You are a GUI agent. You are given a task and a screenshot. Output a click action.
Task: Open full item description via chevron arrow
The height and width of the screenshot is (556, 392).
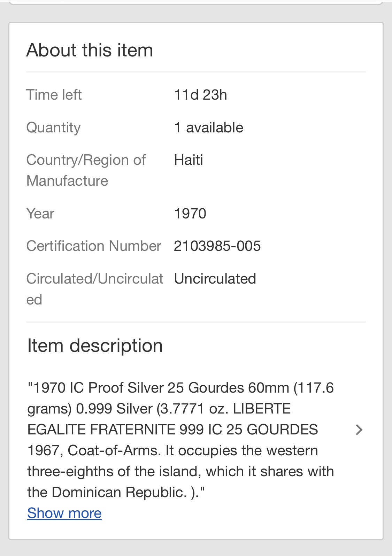pyautogui.click(x=359, y=430)
